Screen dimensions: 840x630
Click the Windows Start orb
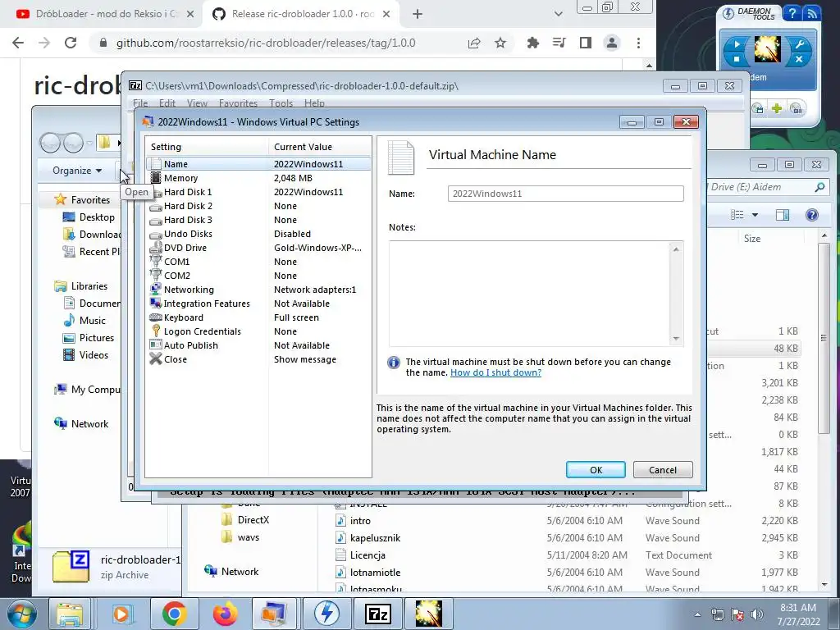(21, 614)
